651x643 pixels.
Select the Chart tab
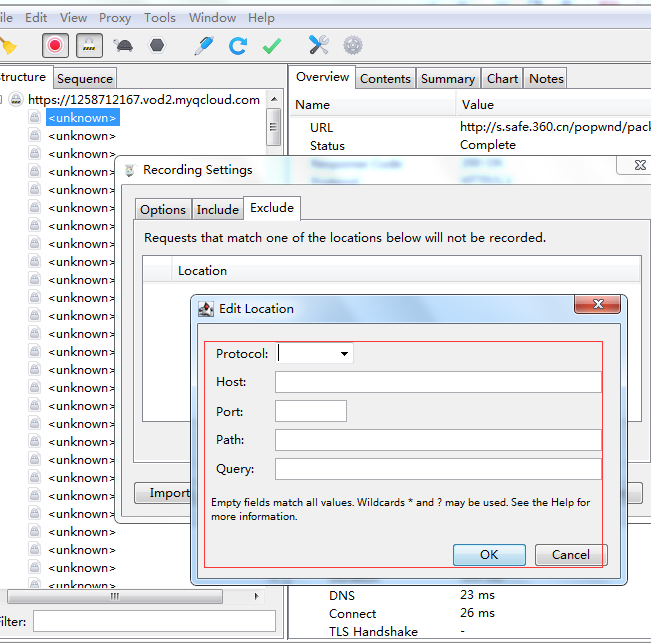[502, 78]
